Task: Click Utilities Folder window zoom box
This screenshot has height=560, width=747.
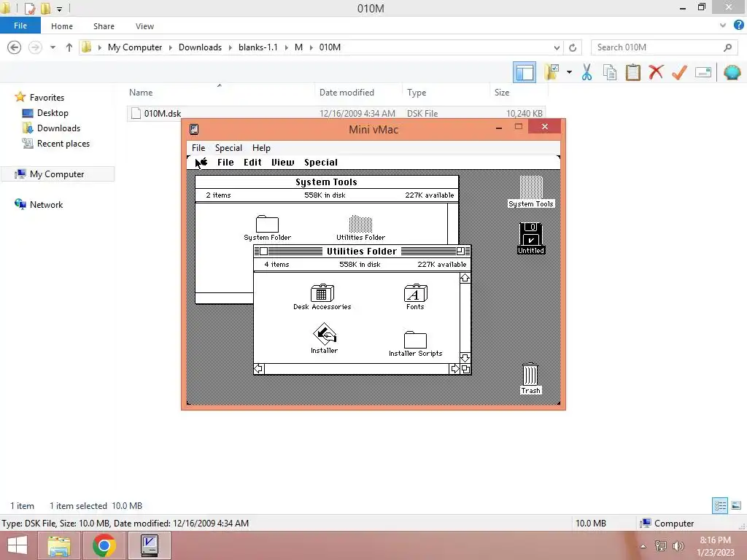Action: 461,251
